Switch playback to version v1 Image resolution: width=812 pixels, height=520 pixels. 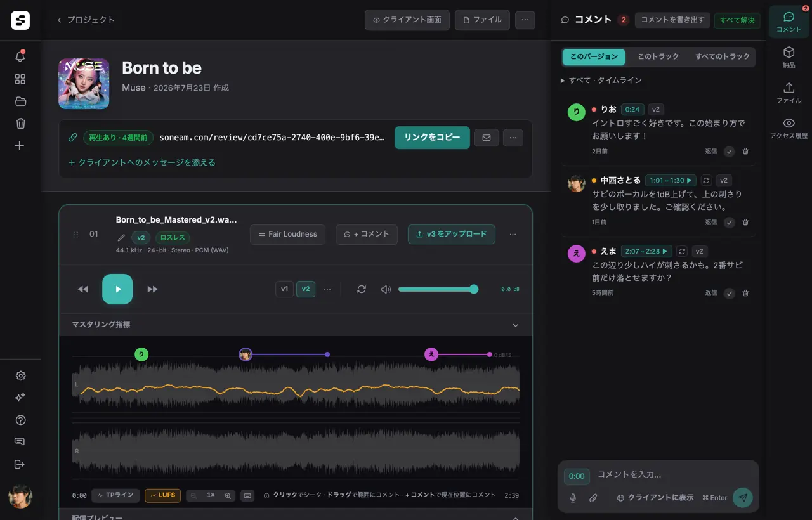coord(284,289)
